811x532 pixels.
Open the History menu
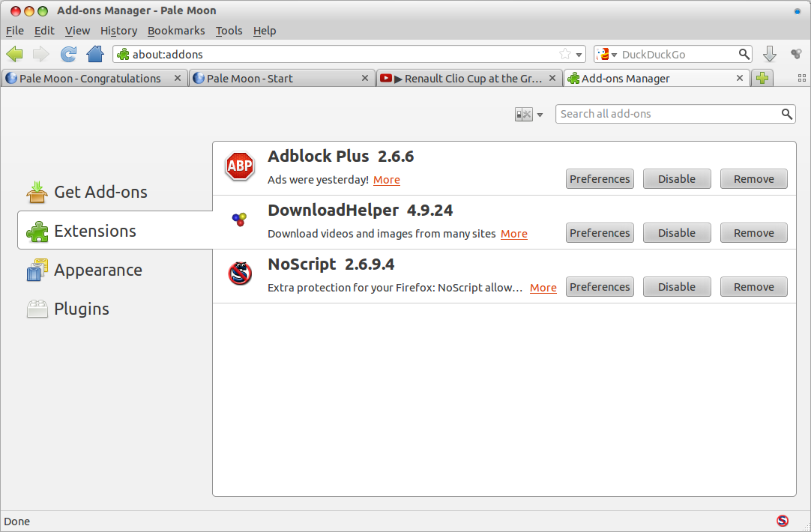point(119,31)
